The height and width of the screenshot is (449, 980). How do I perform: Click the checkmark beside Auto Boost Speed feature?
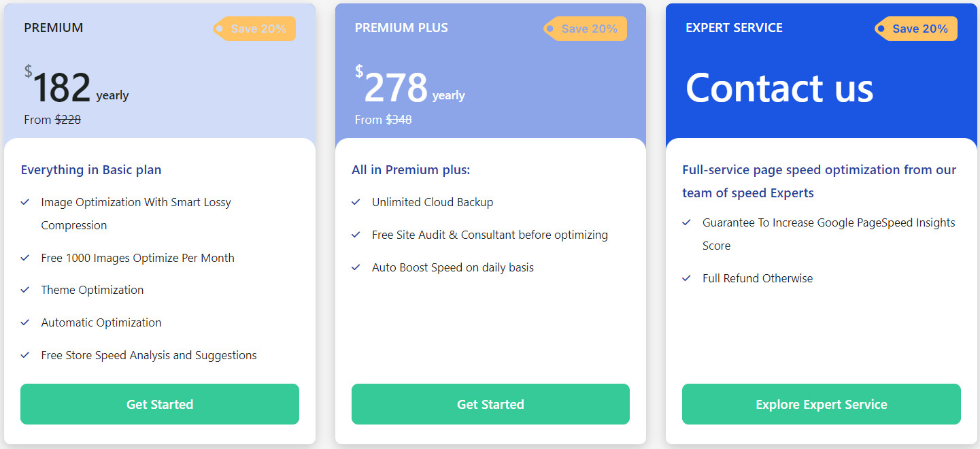pyautogui.click(x=356, y=267)
